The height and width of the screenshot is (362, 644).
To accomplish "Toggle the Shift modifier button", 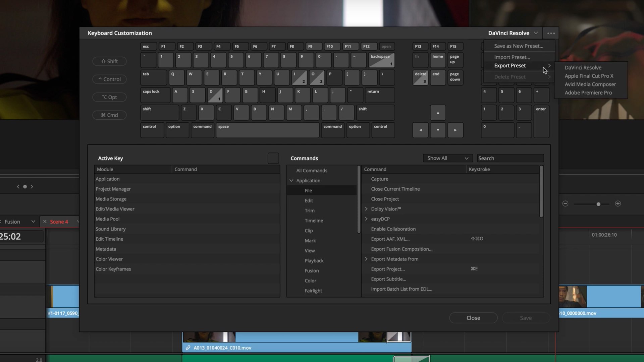I will (x=109, y=61).
